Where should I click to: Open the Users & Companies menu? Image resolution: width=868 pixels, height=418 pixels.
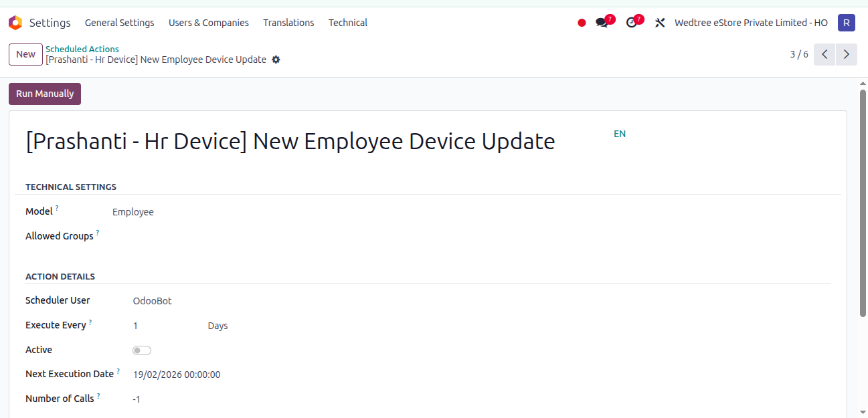(x=209, y=23)
